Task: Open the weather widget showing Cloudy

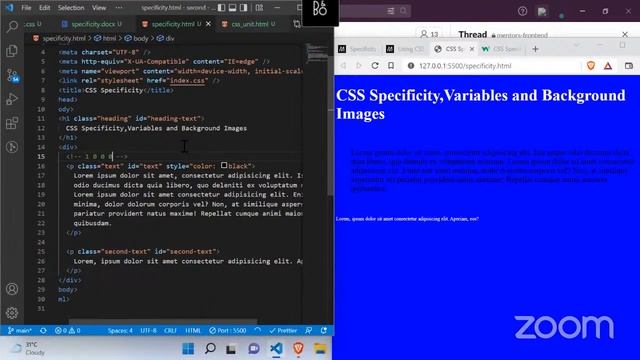Action: (x=27, y=349)
